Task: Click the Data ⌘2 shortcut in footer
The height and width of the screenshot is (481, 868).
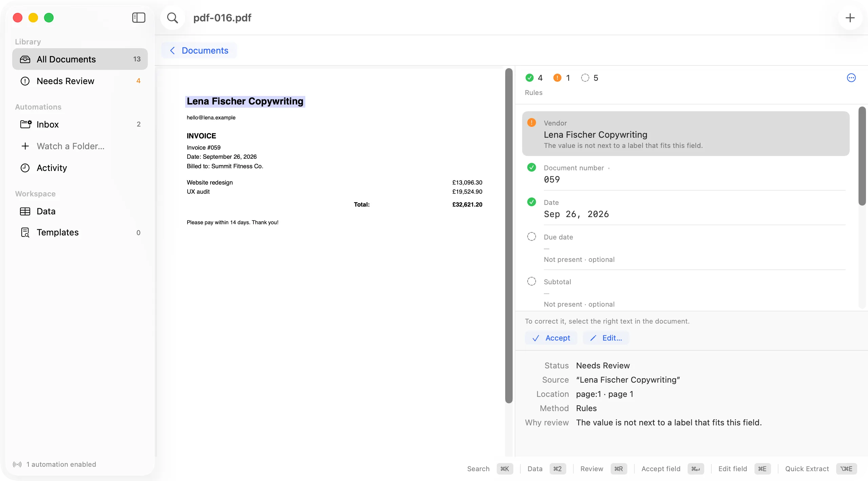Action: 547,468
